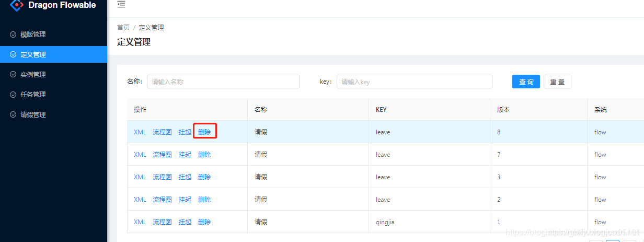Viewport: 644px width, 242px height.
Task: Click the KEY column header
Action: point(429,110)
